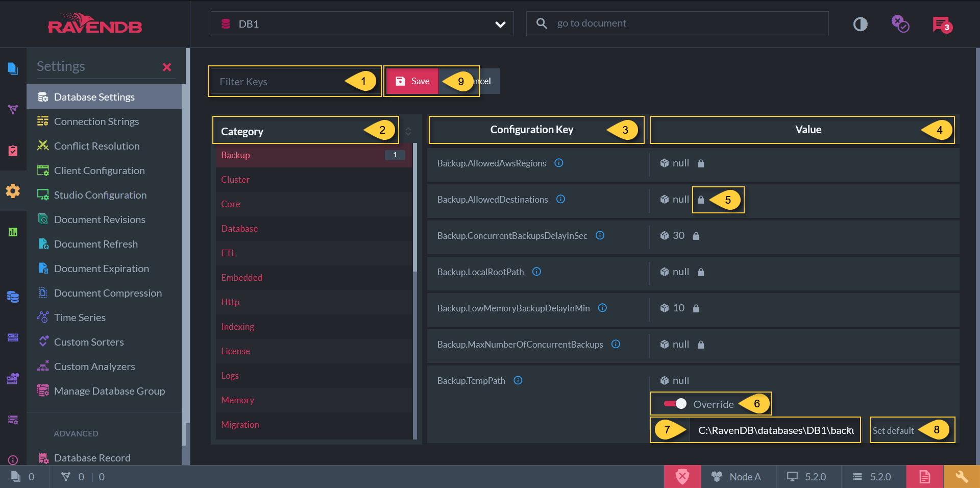Focus the Filter Keys input
This screenshot has width=980, height=488.
[x=295, y=82]
